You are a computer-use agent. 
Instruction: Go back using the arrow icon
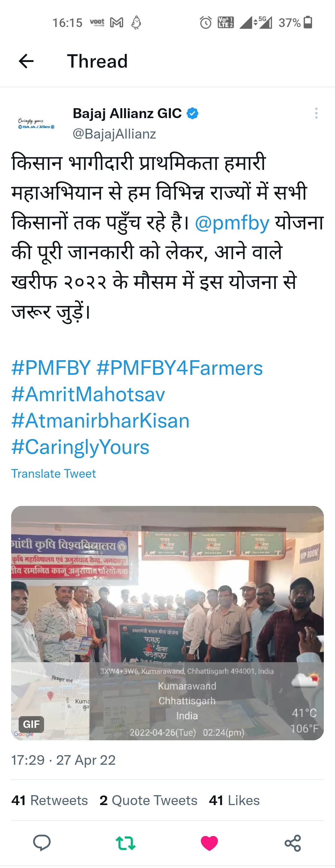[x=26, y=61]
